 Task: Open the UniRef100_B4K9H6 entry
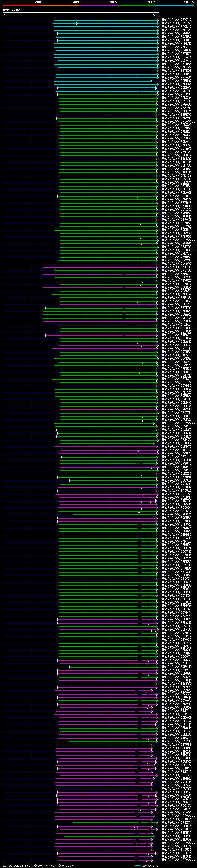click(176, 856)
